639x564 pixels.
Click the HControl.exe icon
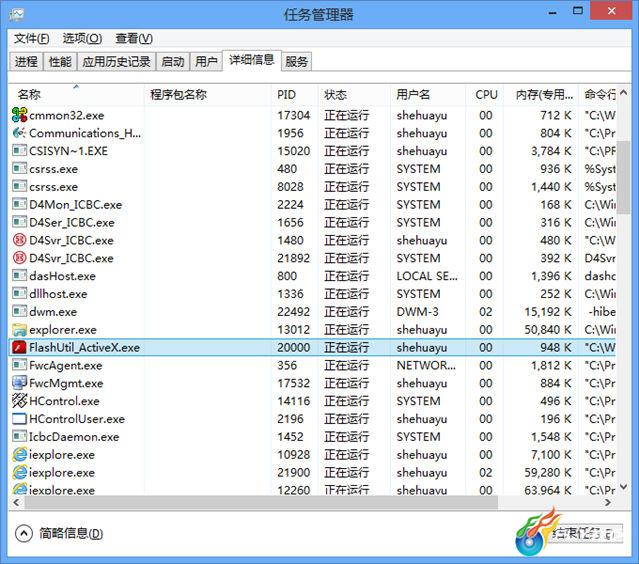coord(19,401)
